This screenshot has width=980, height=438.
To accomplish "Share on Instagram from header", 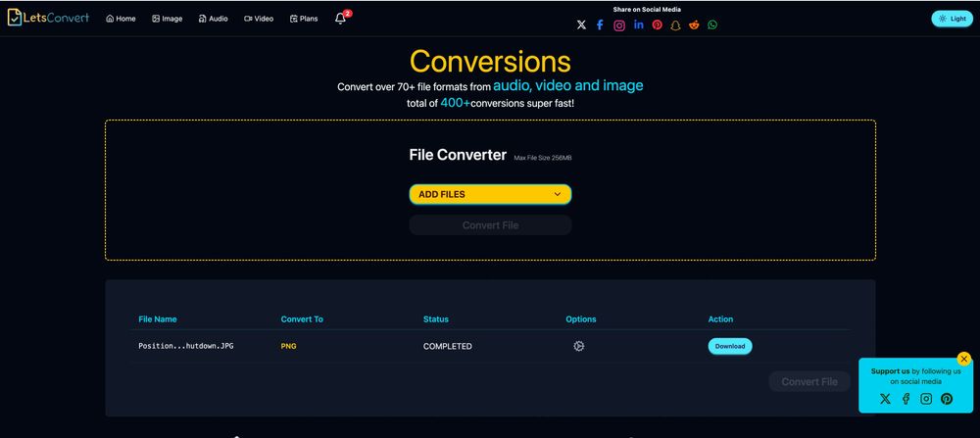I will coord(618,25).
